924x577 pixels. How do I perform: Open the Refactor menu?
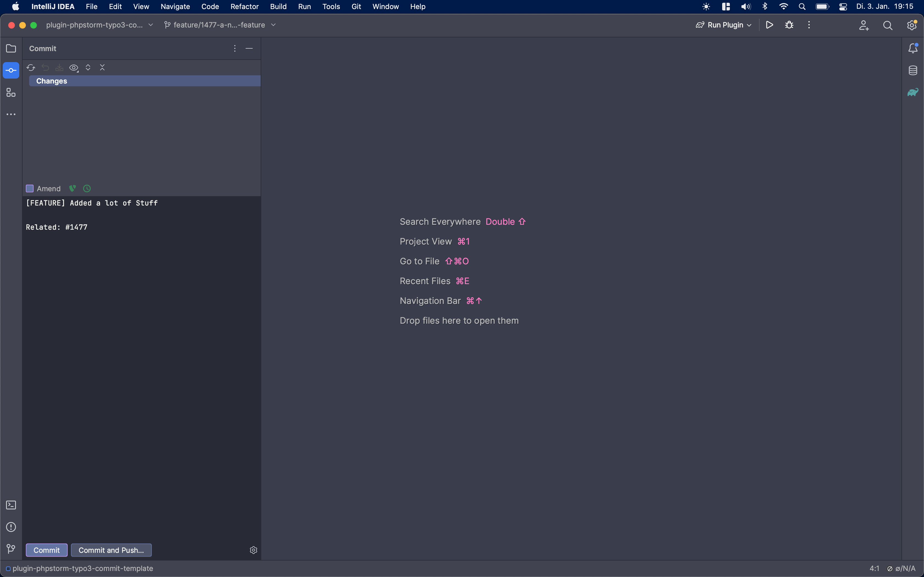point(244,7)
